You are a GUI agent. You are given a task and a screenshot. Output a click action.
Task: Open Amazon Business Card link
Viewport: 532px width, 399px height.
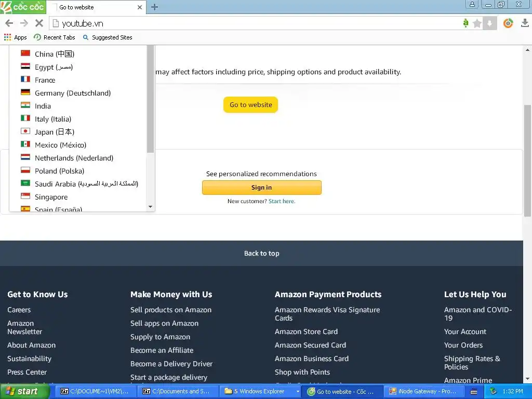point(312,358)
